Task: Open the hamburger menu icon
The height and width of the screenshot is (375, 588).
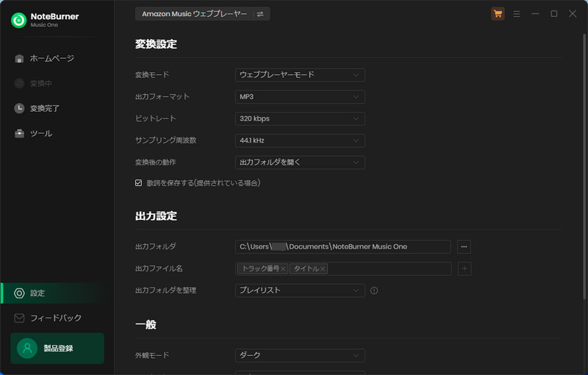Action: (x=517, y=14)
